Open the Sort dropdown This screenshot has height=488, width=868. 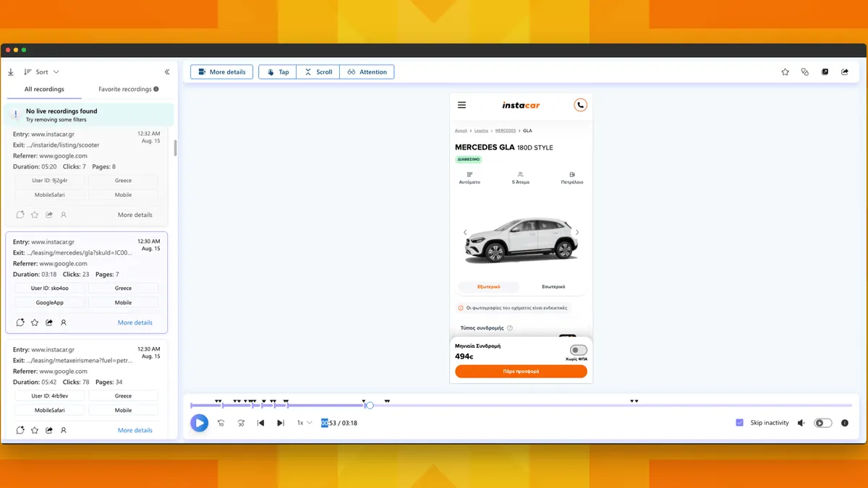pos(41,72)
